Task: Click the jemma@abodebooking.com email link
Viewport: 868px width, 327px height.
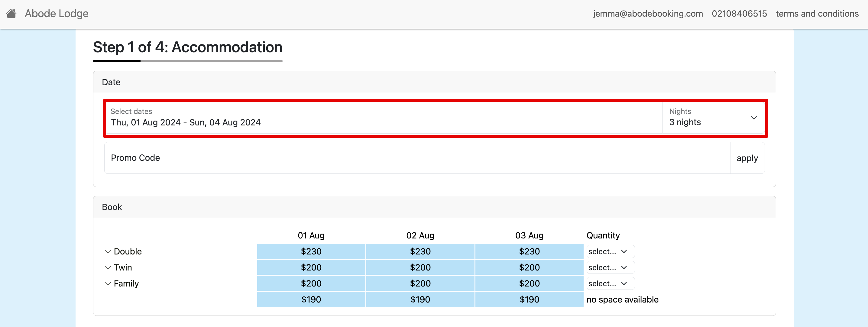Action: point(648,14)
